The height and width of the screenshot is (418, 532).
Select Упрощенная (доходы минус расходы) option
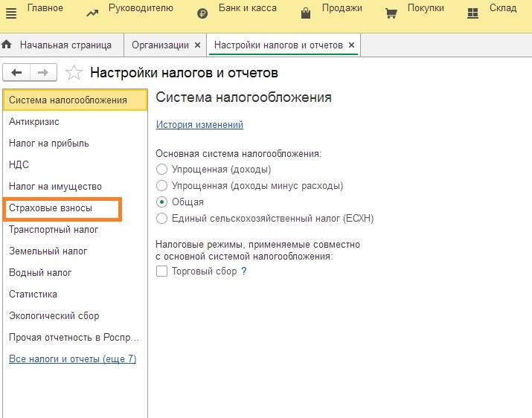tap(162, 185)
